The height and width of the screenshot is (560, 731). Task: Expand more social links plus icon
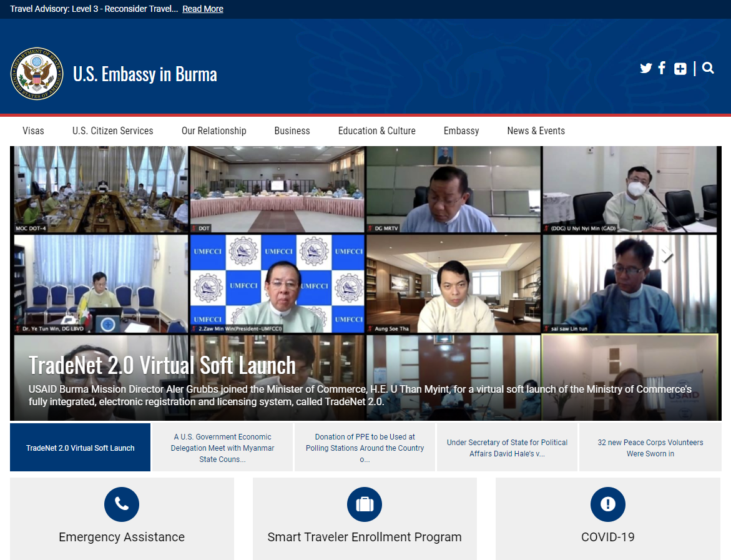point(680,69)
